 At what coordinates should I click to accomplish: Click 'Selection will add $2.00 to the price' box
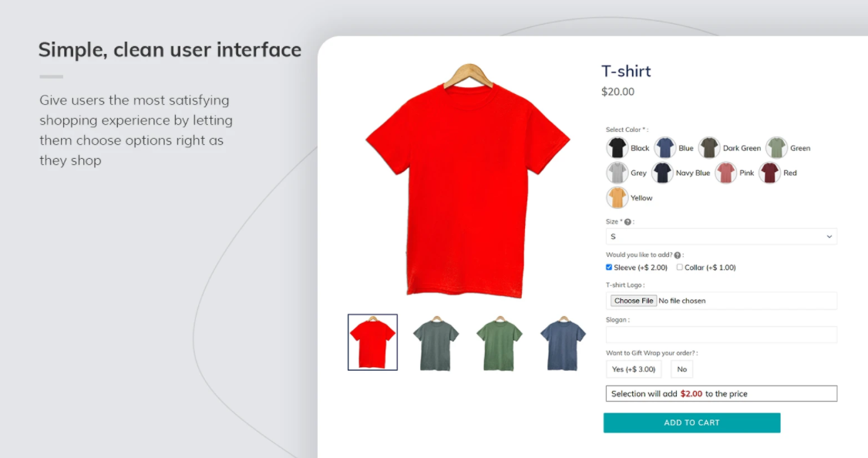(x=721, y=394)
